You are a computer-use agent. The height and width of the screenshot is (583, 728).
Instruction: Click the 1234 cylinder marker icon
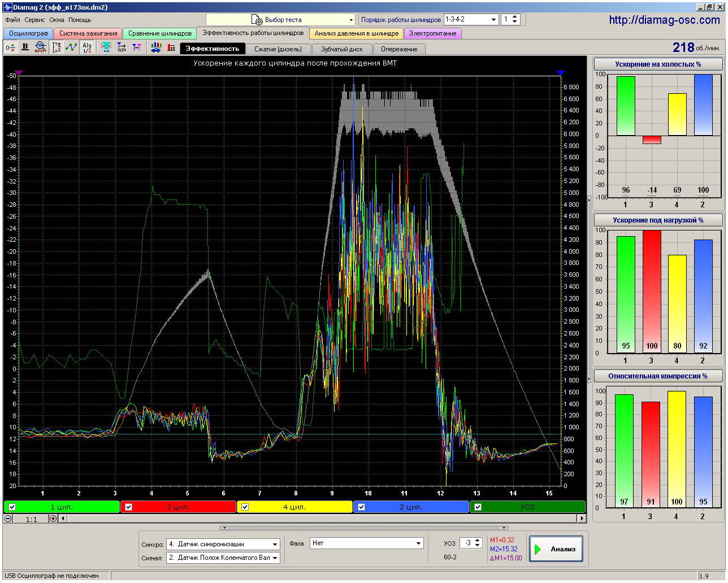[122, 48]
